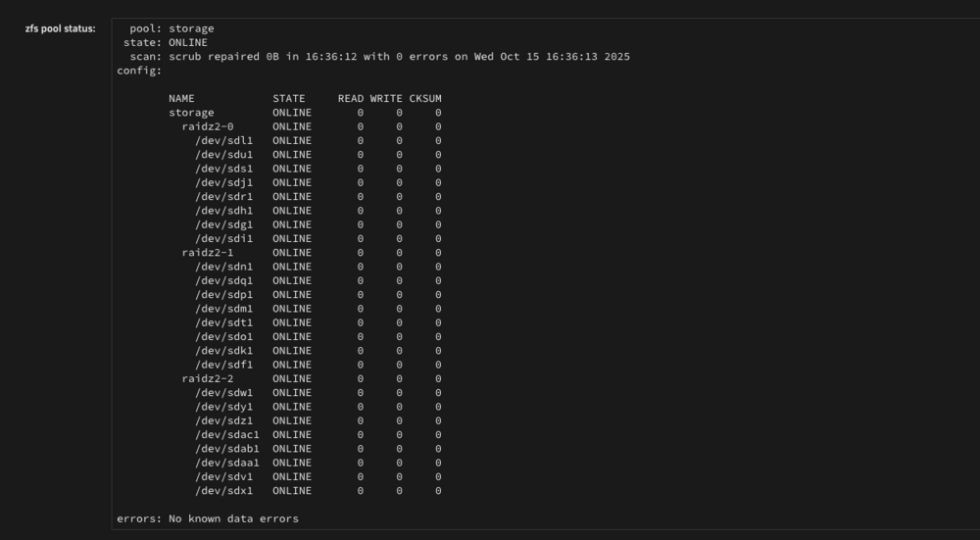Click 'errors: No known data errors' line

(x=208, y=518)
